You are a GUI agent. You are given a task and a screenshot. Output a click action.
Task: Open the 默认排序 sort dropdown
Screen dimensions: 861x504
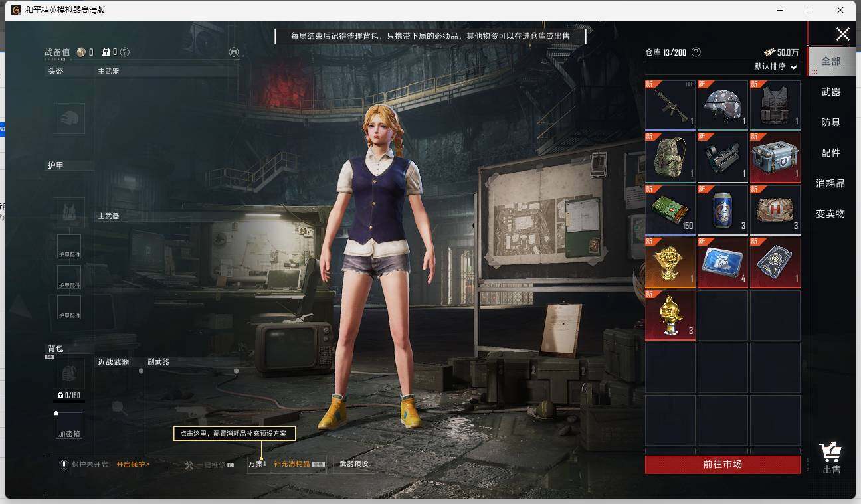775,66
